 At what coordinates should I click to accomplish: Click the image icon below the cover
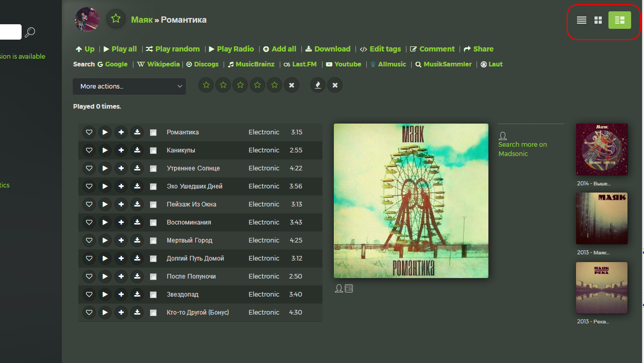pos(349,288)
